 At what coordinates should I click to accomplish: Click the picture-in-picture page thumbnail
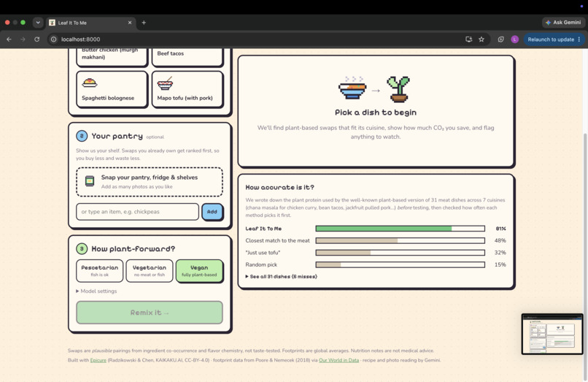click(x=552, y=334)
